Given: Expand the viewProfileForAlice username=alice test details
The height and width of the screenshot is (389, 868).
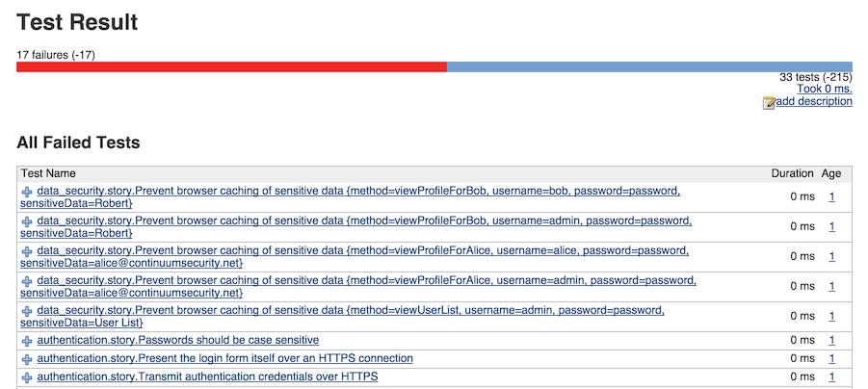Looking at the screenshot, I should tap(27, 251).
